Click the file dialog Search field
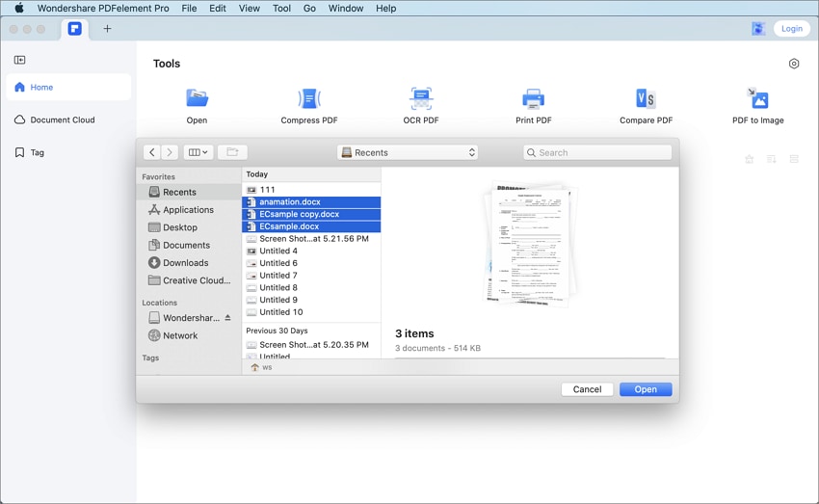This screenshot has width=819, height=504. pos(597,152)
